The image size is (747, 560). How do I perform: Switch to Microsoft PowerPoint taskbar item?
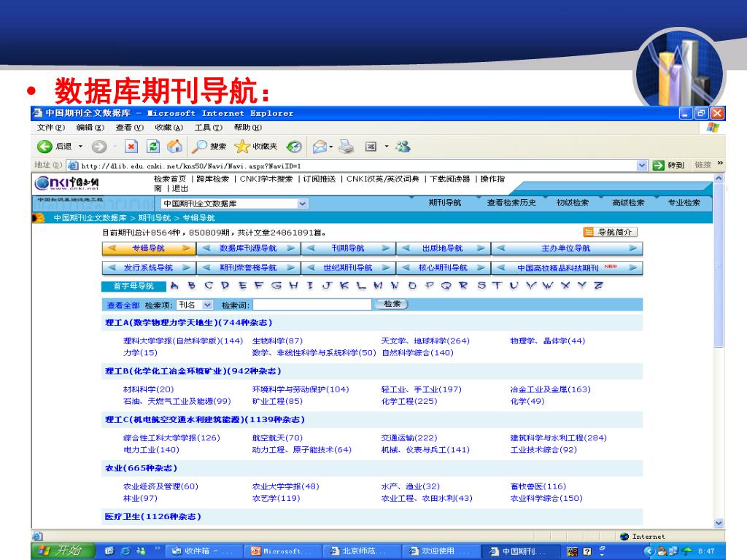282,551
